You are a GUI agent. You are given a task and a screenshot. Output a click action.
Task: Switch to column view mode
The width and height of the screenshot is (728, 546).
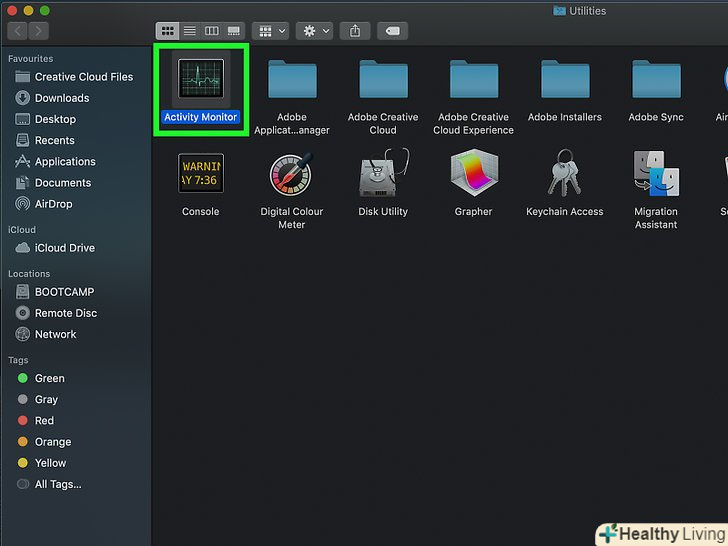tap(211, 31)
